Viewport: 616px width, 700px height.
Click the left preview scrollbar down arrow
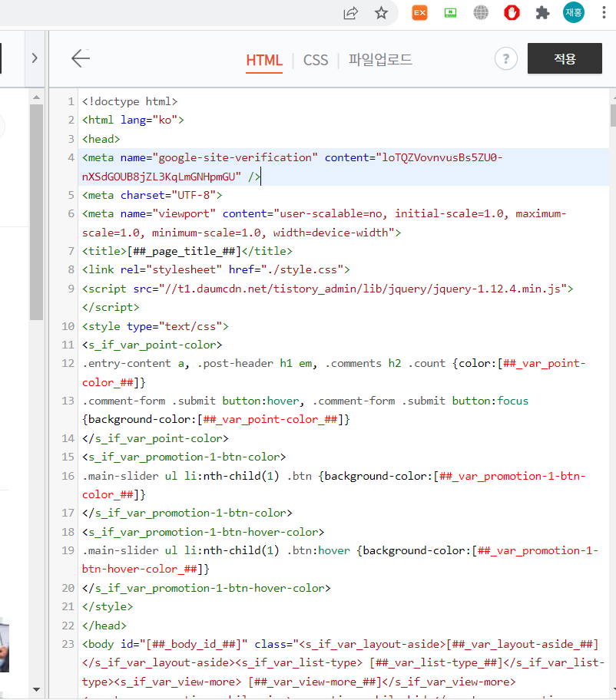pos(37,690)
